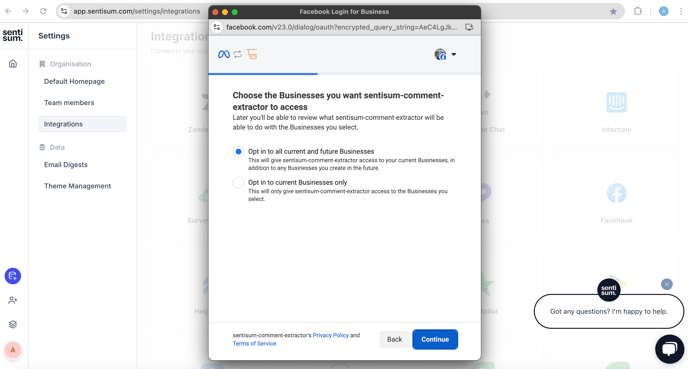Open the user avatar A in left sidebar
Screen dimensions: 688x369
click(x=13, y=350)
